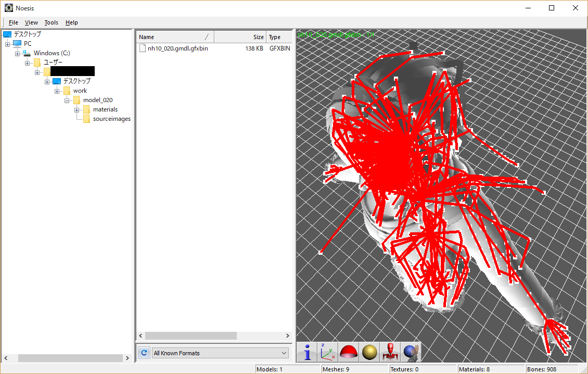Click the folder tree scroll-right arrow
588x374 pixels.
click(127, 358)
